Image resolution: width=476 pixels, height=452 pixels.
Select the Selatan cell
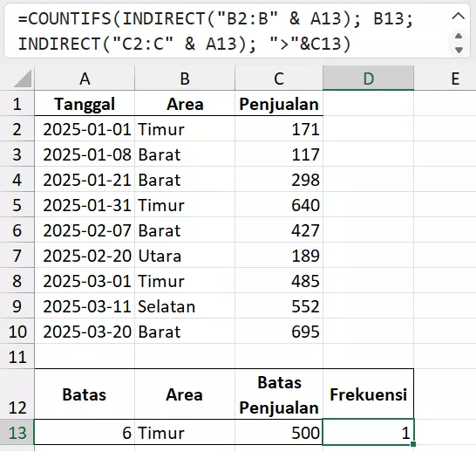(185, 306)
